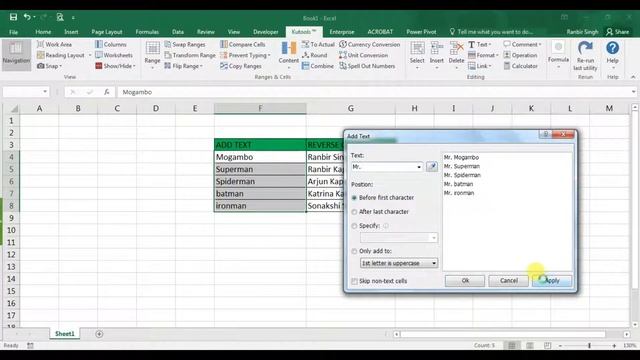Image resolution: width=640 pixels, height=360 pixels.
Task: Select the Sheet1 worksheet tab
Action: pos(65,334)
